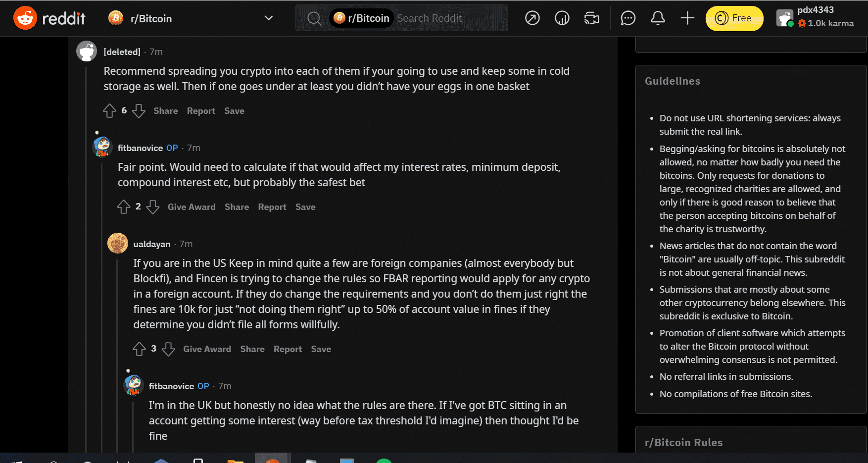Viewport: 868px width, 463px height.
Task: Downvote ualdayan's FBAR comment
Action: (x=169, y=349)
